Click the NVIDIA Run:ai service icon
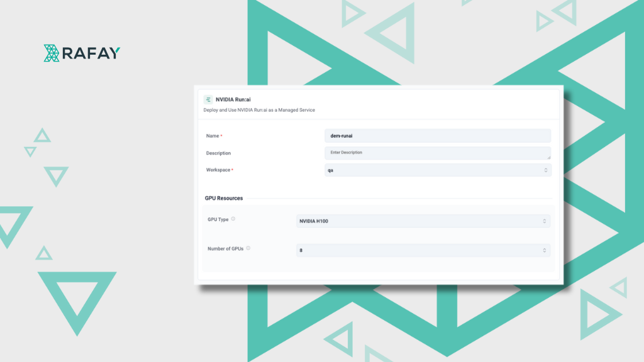 point(208,99)
